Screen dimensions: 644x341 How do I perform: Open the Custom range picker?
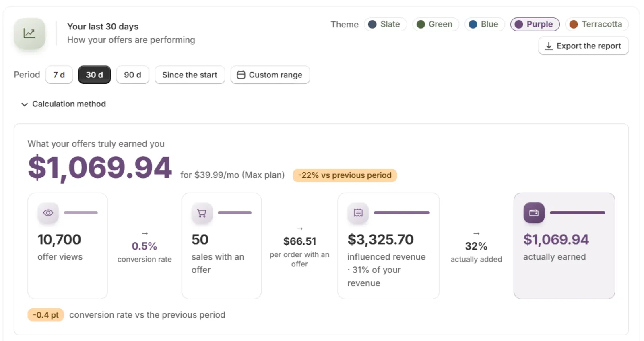click(270, 75)
